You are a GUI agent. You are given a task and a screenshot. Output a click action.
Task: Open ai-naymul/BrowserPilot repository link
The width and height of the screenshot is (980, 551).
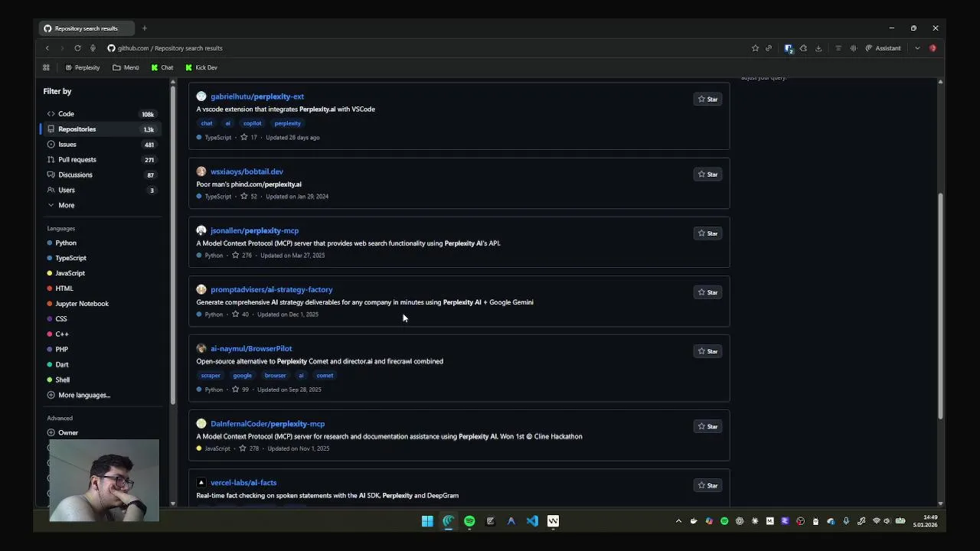(x=251, y=348)
